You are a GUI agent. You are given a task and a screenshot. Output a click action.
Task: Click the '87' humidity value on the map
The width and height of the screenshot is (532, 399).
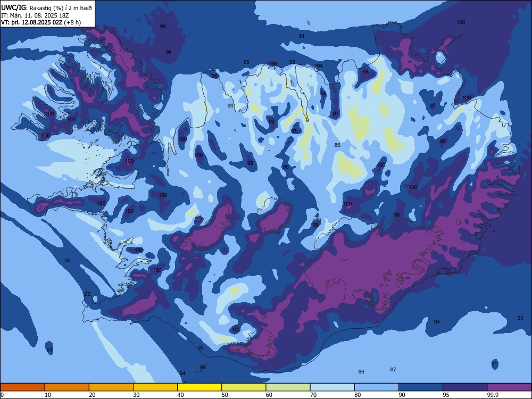click(393, 370)
